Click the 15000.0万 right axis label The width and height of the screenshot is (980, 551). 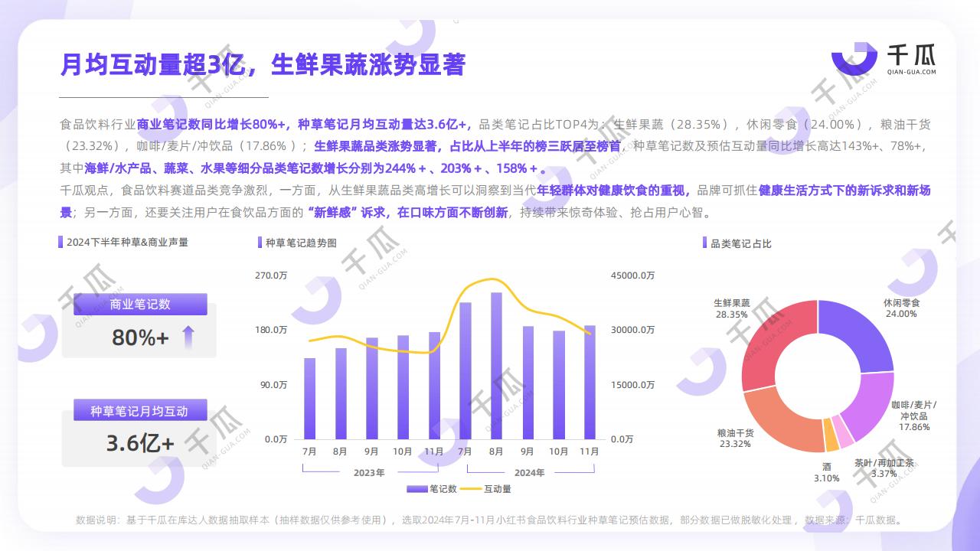[632, 385]
